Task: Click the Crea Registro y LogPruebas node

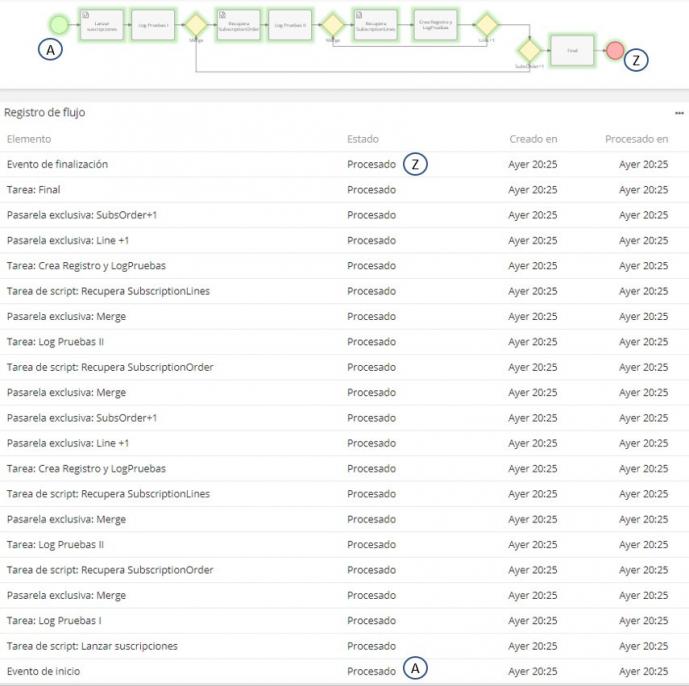Action: [435, 25]
